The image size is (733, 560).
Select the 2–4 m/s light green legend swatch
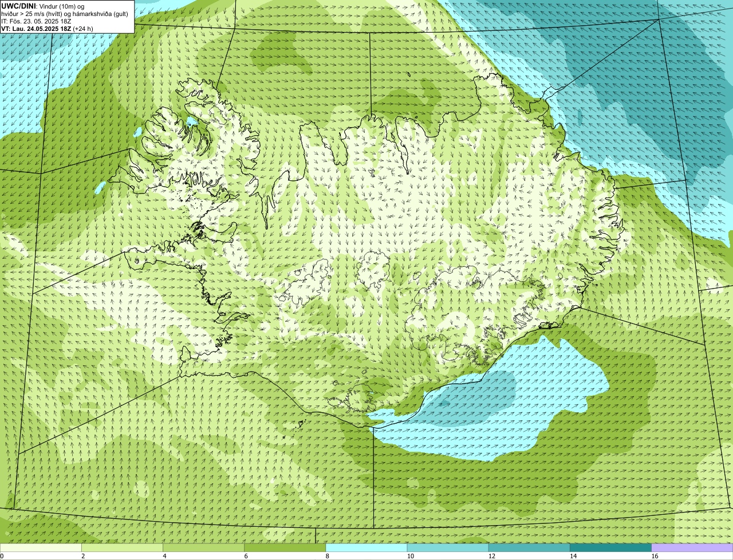(x=122, y=547)
